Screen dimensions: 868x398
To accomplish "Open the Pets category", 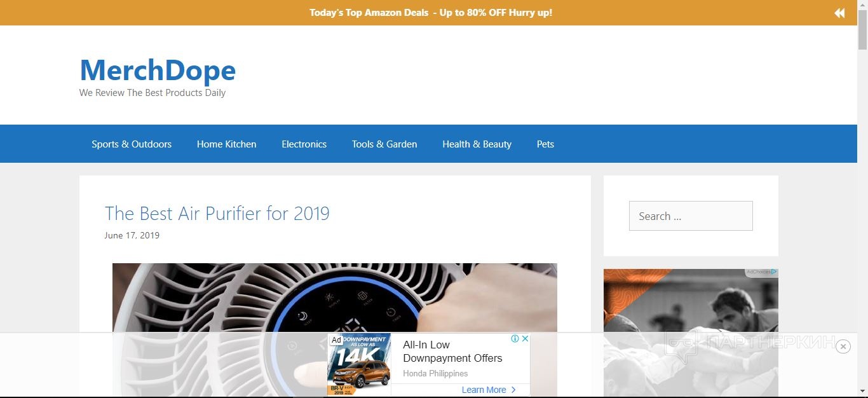I will pos(545,144).
